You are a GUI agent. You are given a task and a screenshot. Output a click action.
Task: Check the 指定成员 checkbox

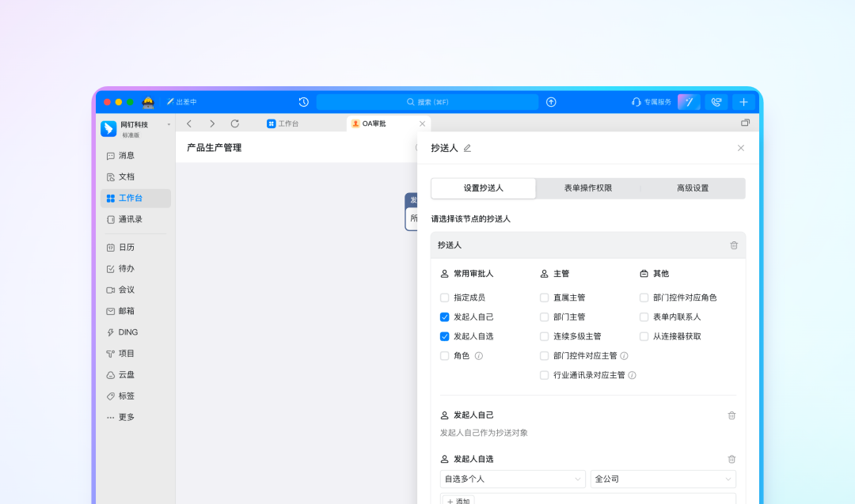point(445,297)
